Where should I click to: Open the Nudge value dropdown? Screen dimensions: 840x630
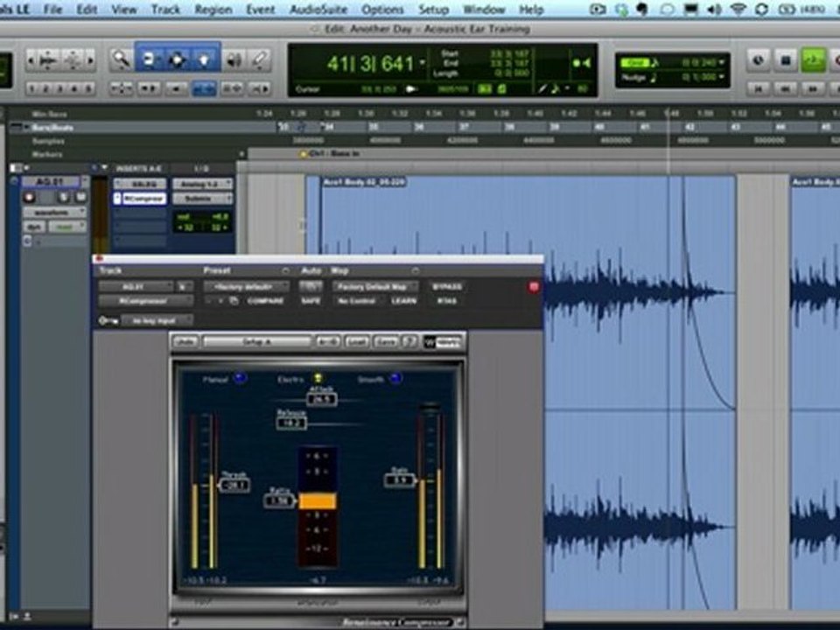(x=722, y=77)
